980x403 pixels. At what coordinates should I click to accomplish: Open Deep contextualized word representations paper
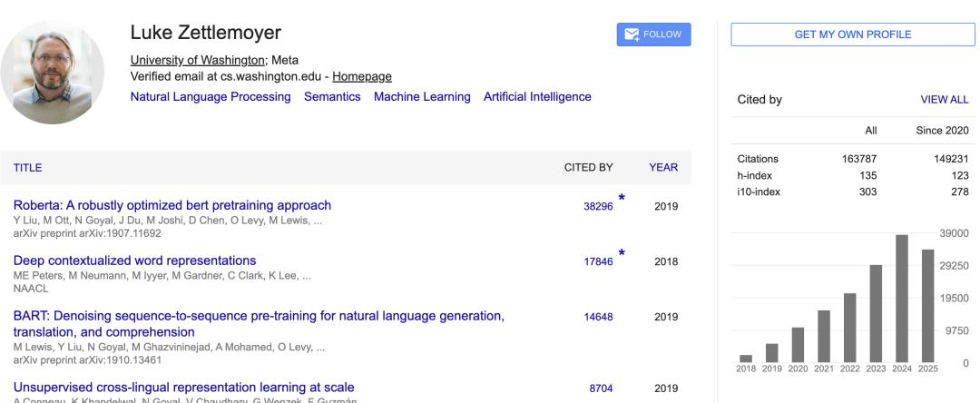134,260
